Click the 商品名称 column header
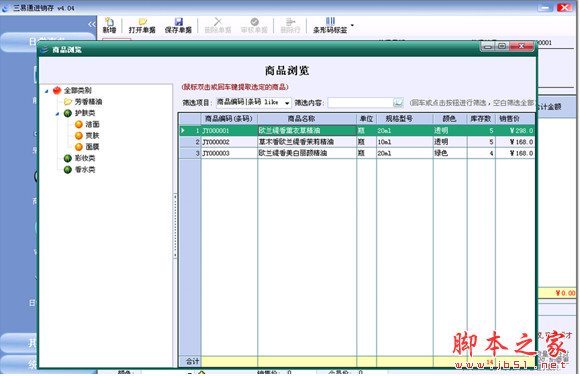The image size is (580, 376). (307, 119)
